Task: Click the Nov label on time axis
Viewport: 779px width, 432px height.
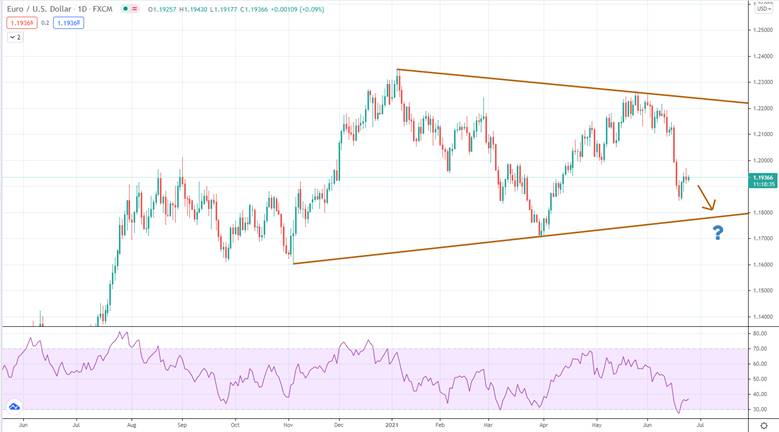Action: point(288,425)
